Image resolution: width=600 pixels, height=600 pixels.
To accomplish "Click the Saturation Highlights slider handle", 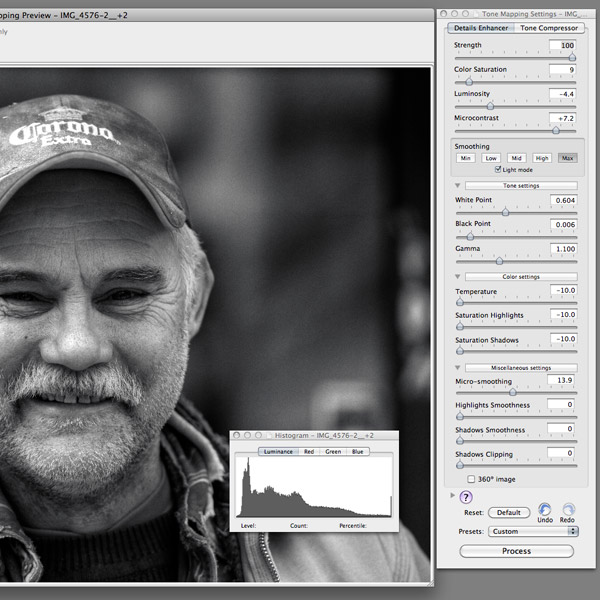I will [460, 327].
